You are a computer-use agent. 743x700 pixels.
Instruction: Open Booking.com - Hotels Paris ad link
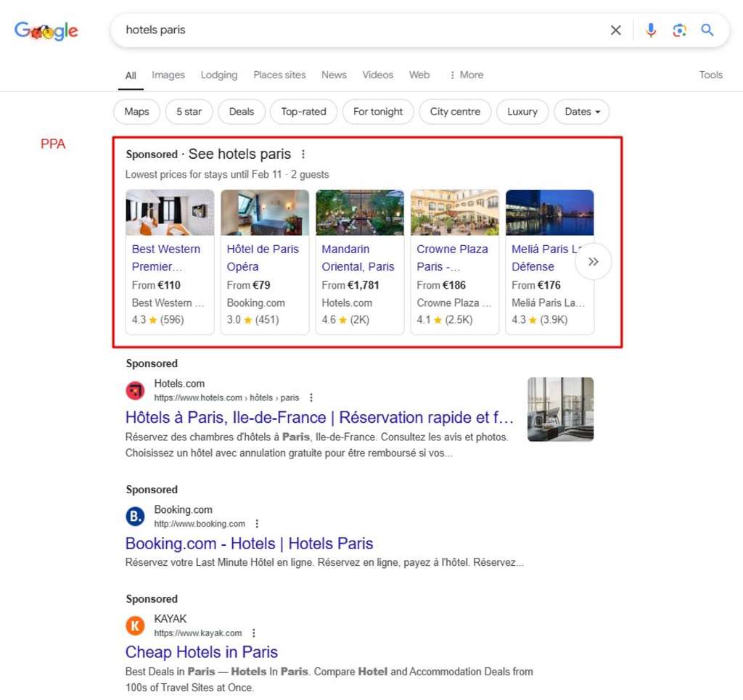(x=249, y=543)
